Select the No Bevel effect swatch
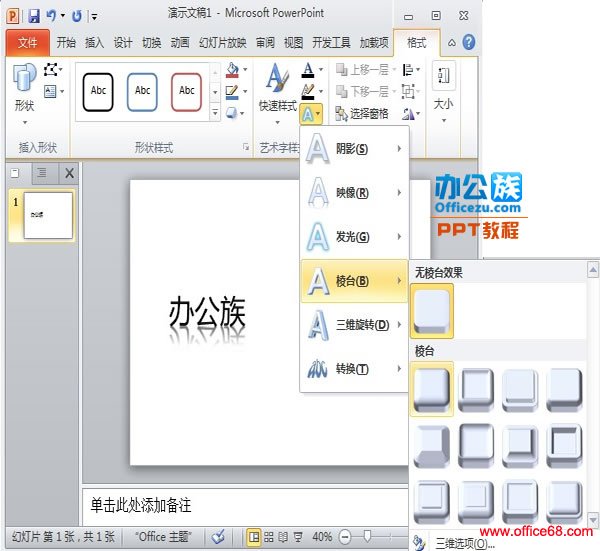 [x=432, y=311]
